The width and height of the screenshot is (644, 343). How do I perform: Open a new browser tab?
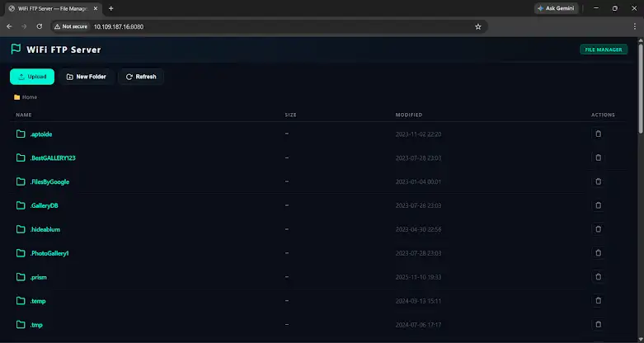(110, 8)
